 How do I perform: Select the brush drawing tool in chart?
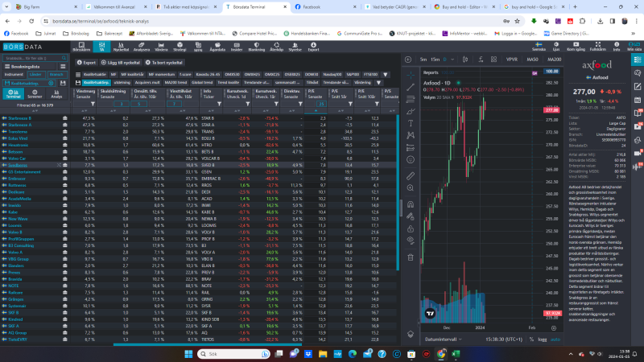(411, 111)
